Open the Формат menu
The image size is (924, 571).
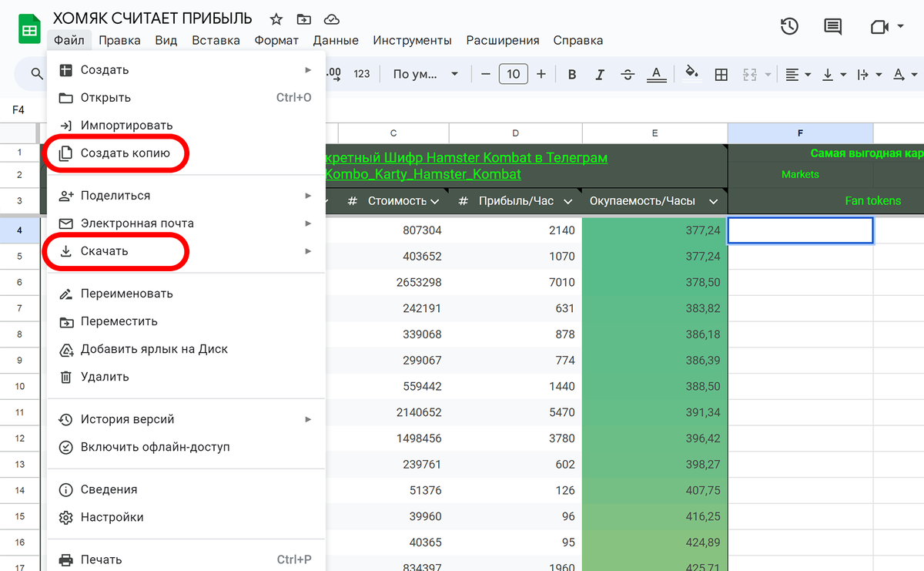click(276, 40)
